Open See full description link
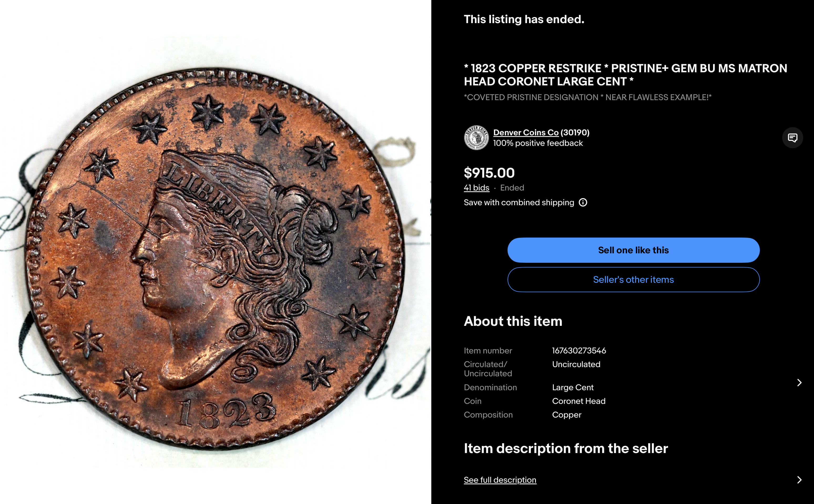The image size is (814, 504). [500, 480]
